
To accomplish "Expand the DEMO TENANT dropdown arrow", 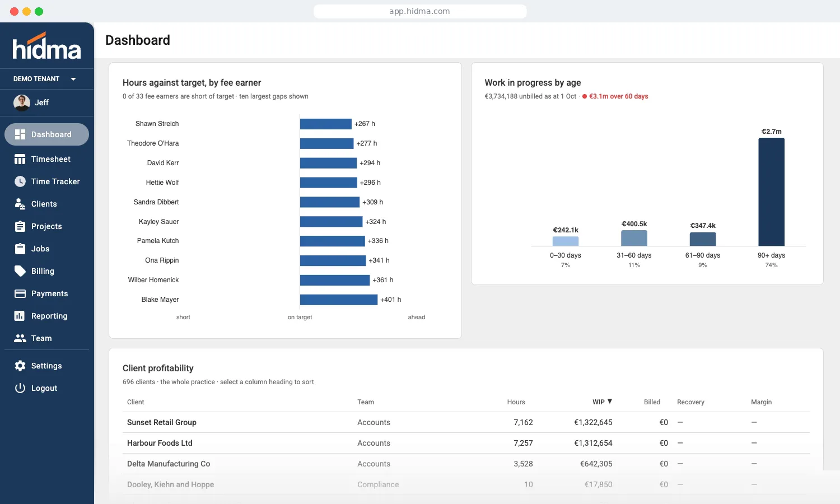I will 73,79.
